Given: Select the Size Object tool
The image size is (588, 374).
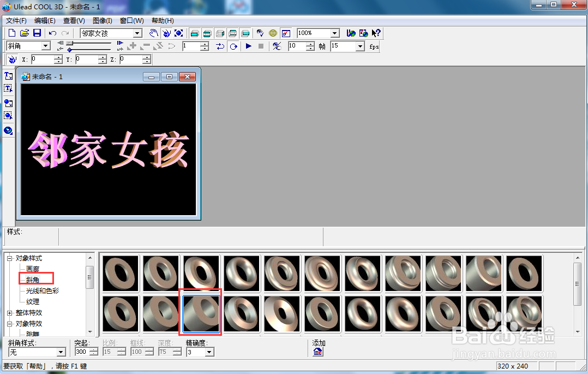Looking at the screenshot, I should 179,33.
